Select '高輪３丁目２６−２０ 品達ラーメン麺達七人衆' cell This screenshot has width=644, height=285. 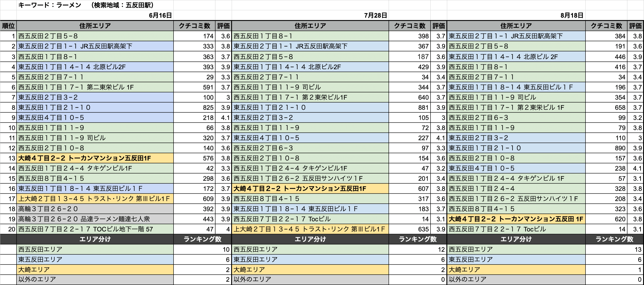click(x=95, y=219)
